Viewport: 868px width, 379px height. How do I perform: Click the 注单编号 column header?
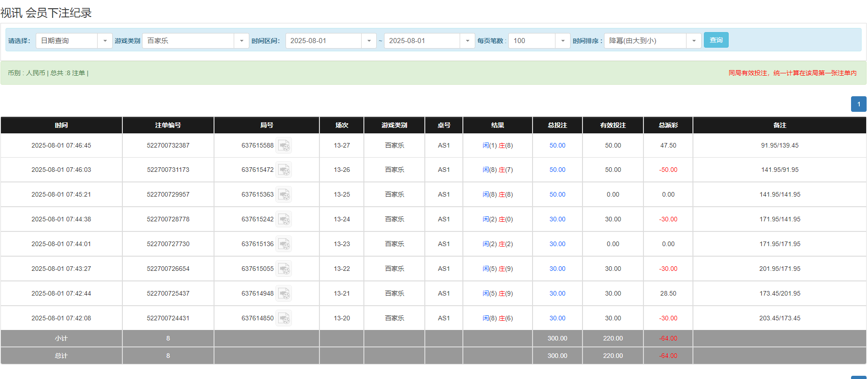tap(168, 125)
